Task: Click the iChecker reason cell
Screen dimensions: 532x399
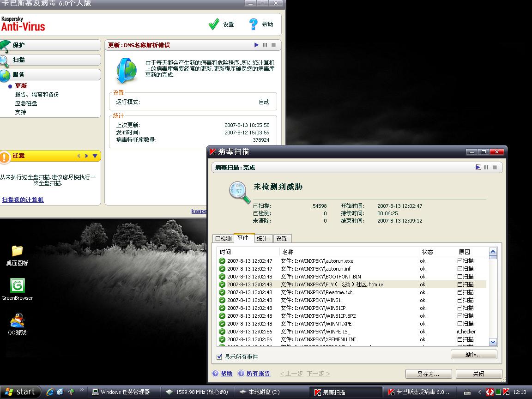Action: pos(466,332)
